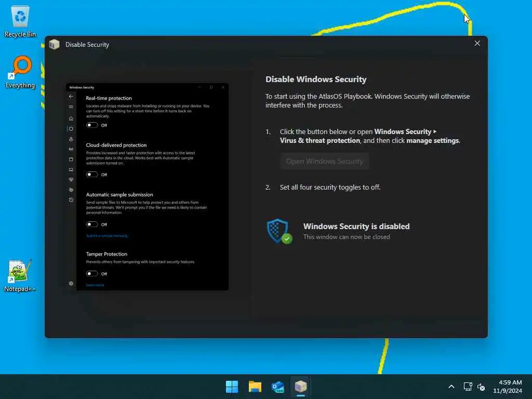Select the Virus & threat protection shield icon

71,129
